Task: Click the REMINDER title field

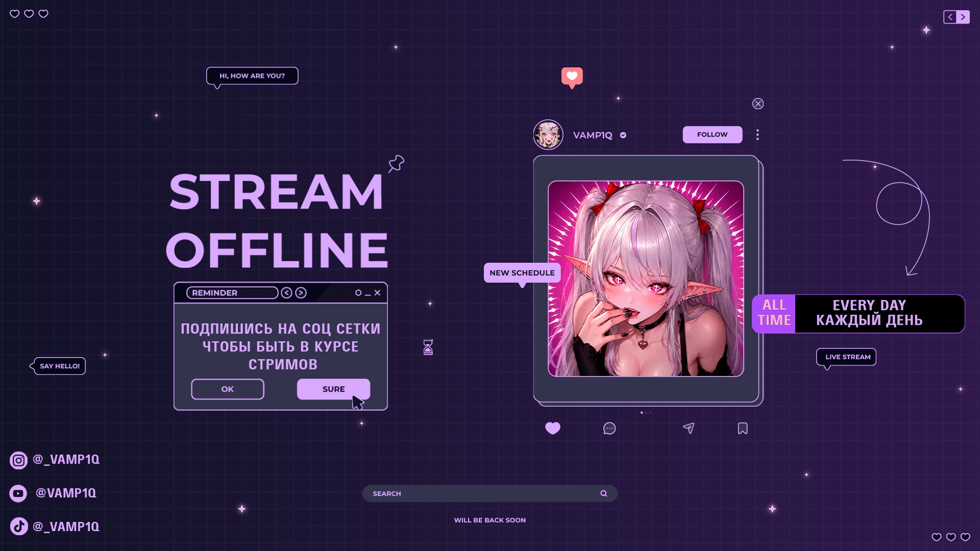Action: click(x=232, y=293)
